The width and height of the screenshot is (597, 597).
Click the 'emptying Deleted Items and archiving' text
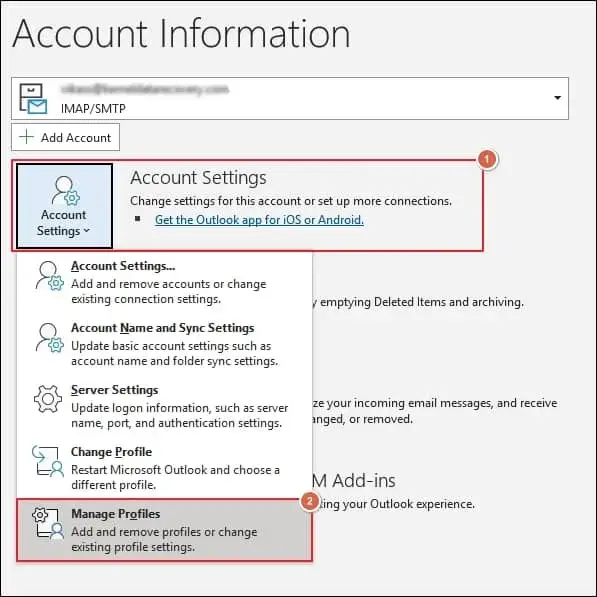[x=422, y=302]
